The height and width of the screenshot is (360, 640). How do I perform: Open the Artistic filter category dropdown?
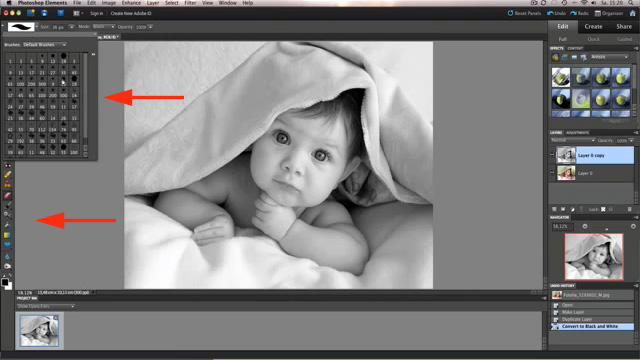coord(609,57)
